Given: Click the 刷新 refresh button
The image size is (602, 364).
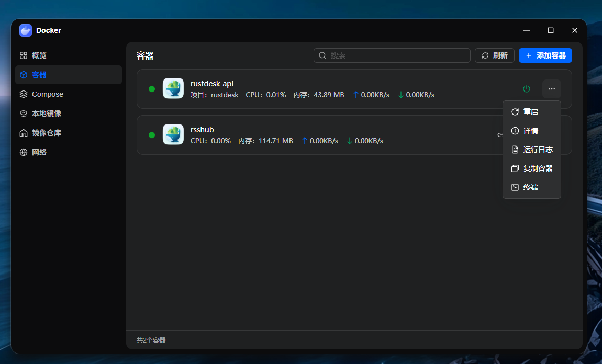Looking at the screenshot, I should tap(495, 55).
